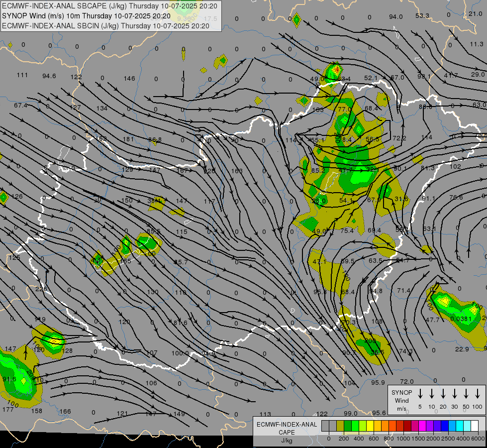Image resolution: width=487 pixels, height=448 pixels.
Task: Click the SBCIN title line in the header box
Action: pyautogui.click(x=105, y=26)
